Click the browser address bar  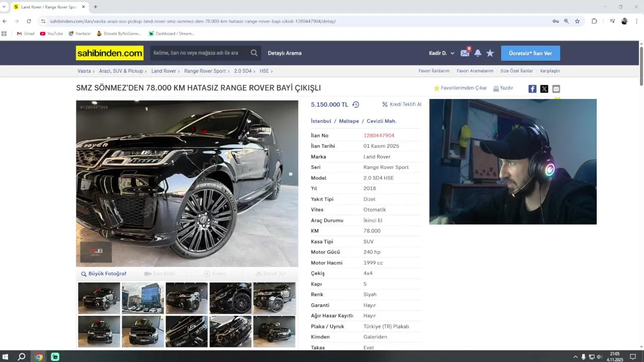297,21
